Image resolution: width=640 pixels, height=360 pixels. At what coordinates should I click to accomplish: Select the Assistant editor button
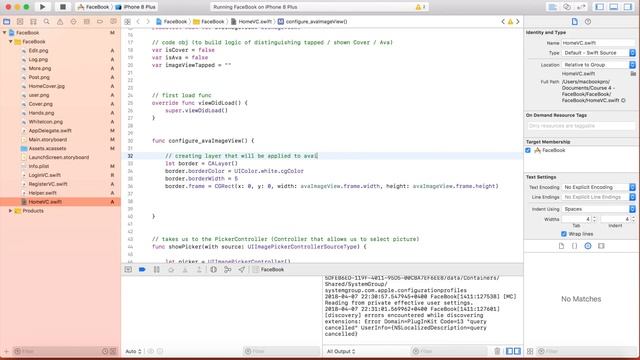tap(567, 7)
